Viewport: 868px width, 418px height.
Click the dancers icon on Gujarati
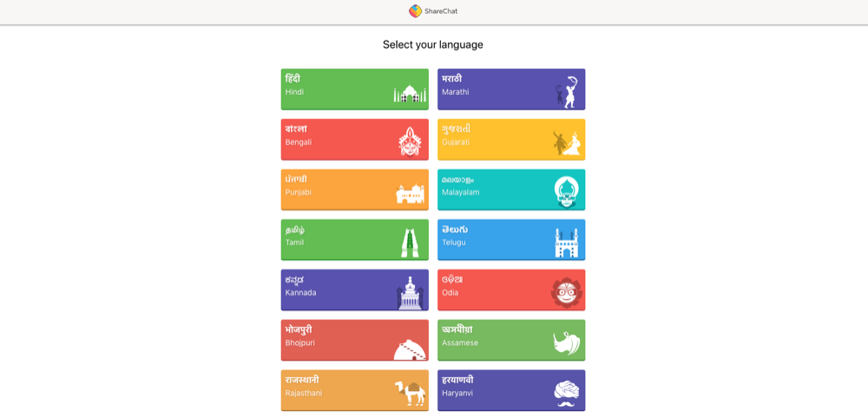[567, 143]
